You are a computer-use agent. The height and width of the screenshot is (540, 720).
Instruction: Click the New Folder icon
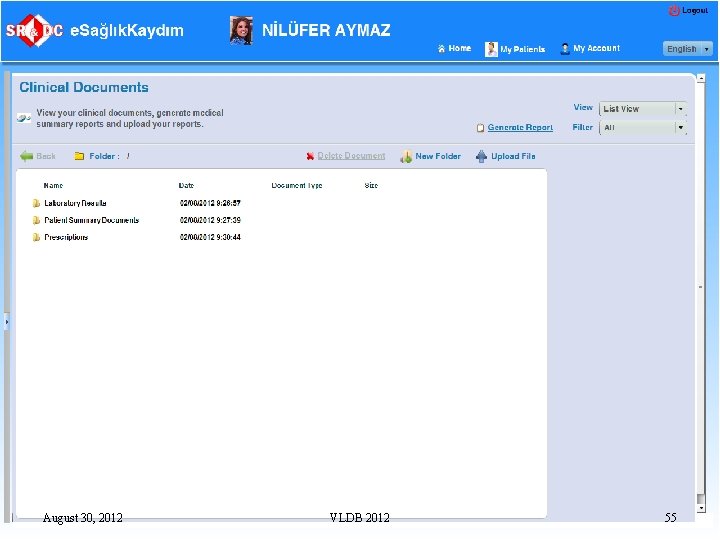tap(406, 157)
